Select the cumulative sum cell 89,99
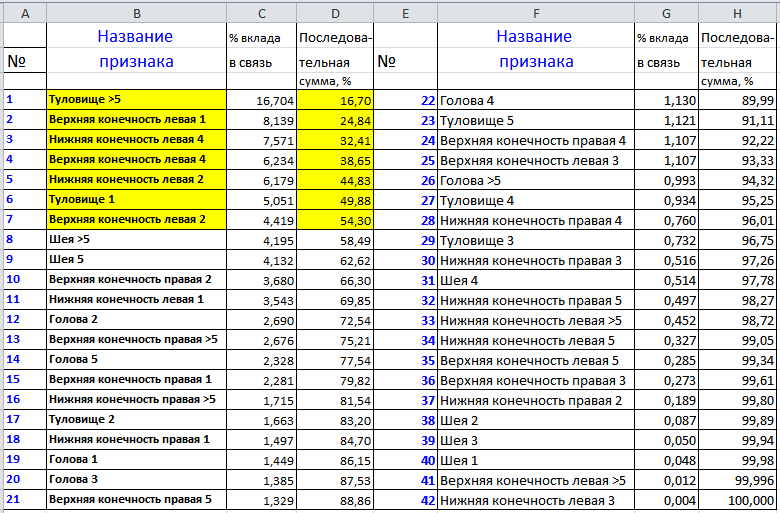780x513 pixels. [738, 101]
